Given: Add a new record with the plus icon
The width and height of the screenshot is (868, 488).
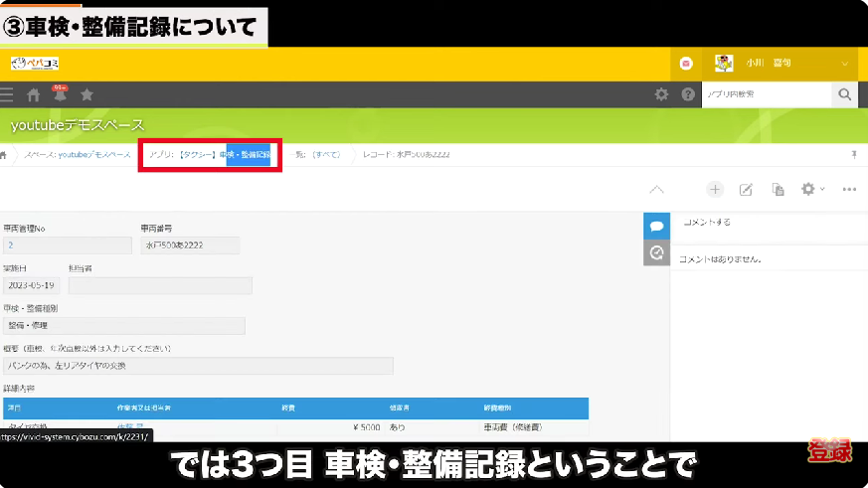Looking at the screenshot, I should pos(715,189).
